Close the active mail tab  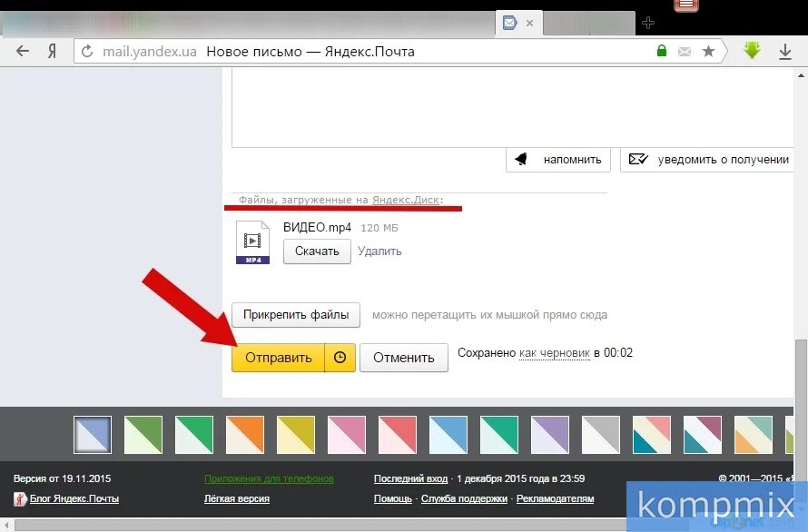coord(529,24)
